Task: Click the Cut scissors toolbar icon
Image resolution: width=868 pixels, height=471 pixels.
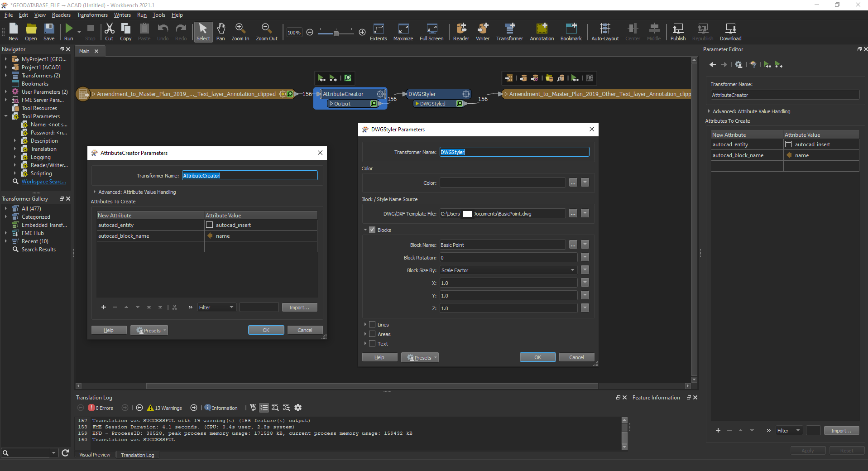Action: click(109, 29)
